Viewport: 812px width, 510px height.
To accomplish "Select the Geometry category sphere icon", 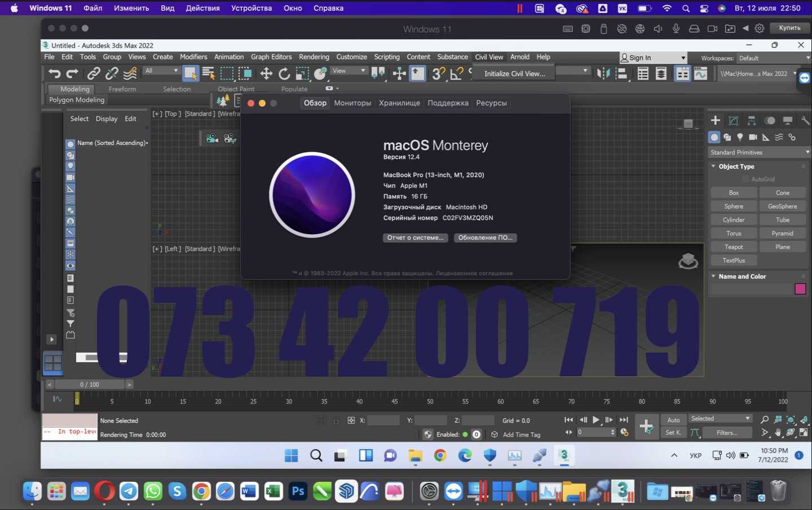I will click(714, 137).
